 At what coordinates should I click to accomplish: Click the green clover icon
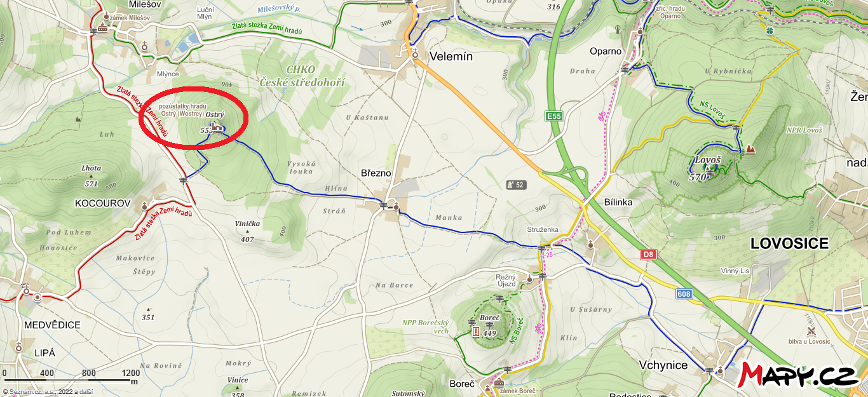[770, 30]
